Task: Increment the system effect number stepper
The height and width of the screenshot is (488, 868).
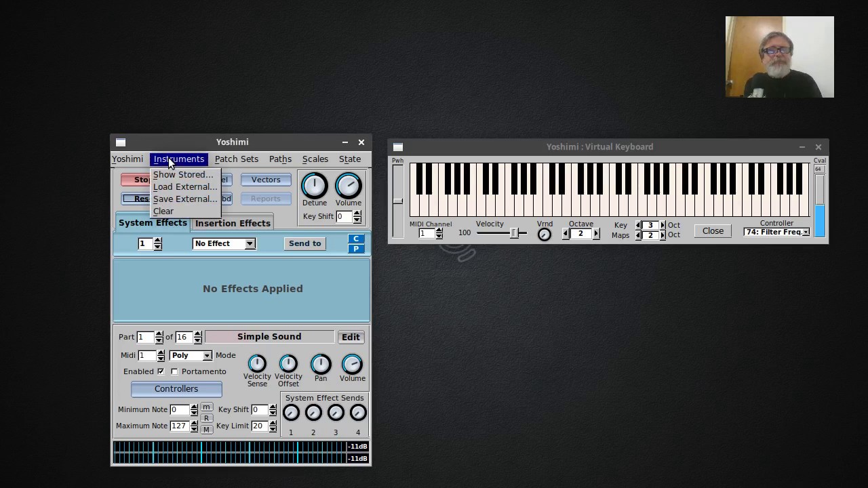Action: (158, 241)
